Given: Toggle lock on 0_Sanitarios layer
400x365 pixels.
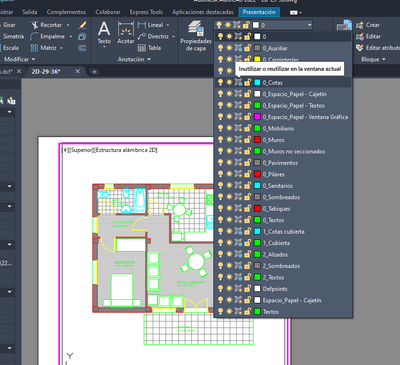Looking at the screenshot, I should 247,186.
